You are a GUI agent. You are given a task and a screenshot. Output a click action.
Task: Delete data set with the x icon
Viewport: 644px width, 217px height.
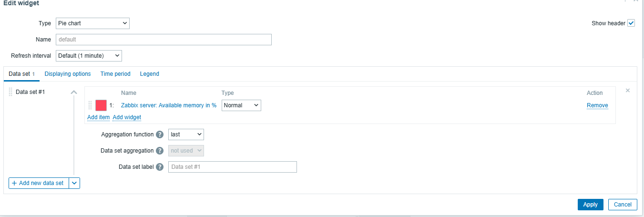[x=628, y=91]
